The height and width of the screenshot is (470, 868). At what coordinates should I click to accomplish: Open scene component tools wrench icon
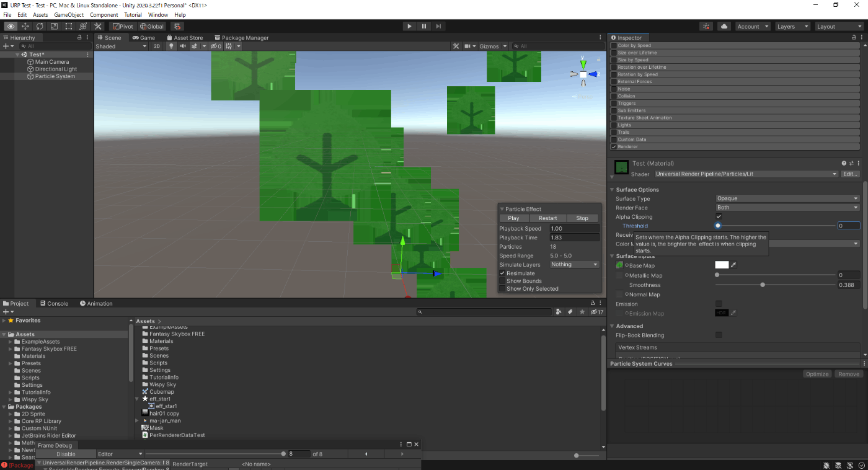pyautogui.click(x=456, y=47)
